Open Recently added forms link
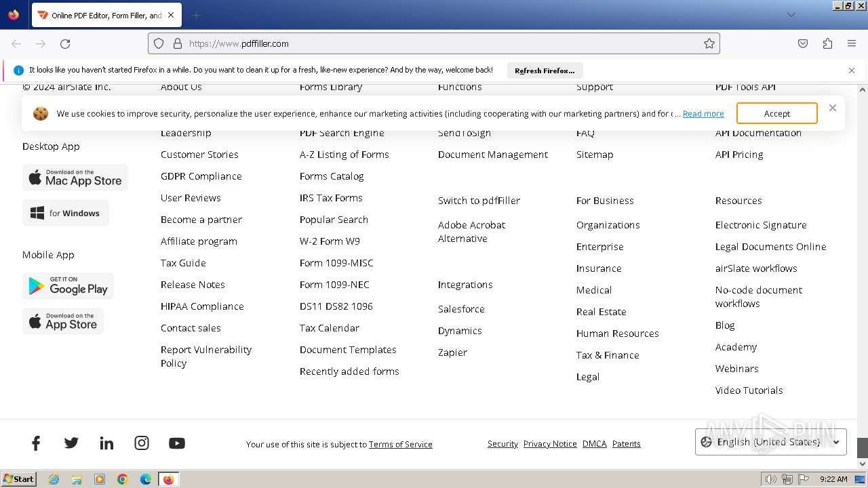 pyautogui.click(x=349, y=371)
